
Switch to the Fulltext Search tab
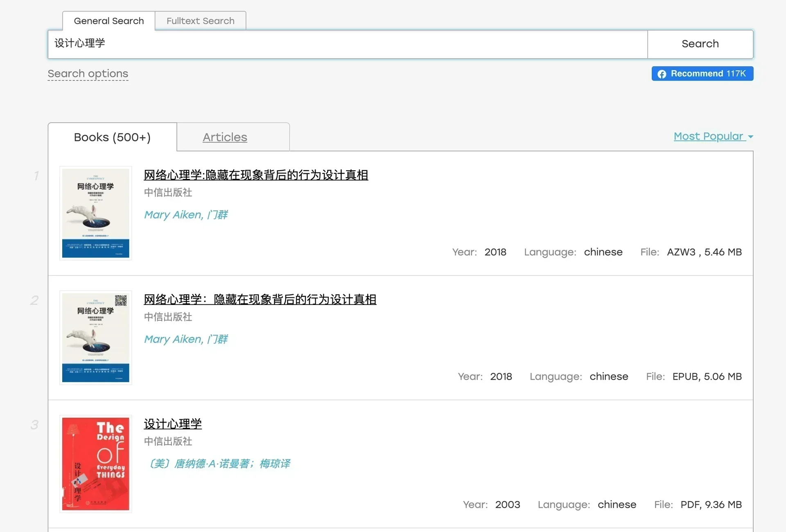tap(200, 20)
